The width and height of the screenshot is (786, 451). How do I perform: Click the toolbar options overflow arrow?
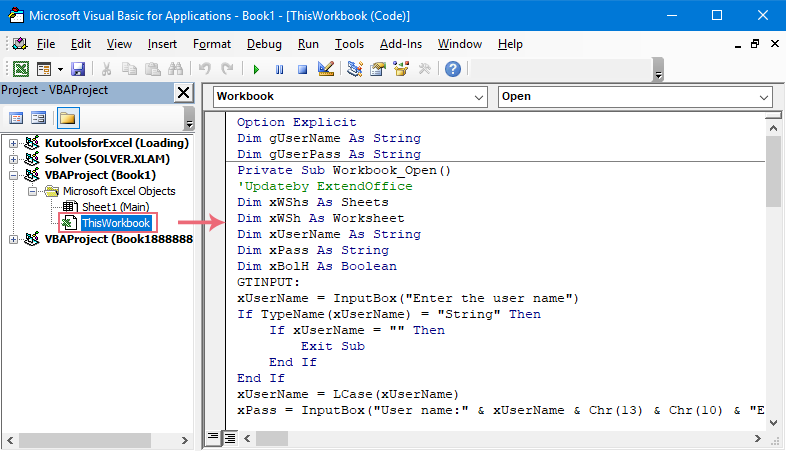[659, 70]
